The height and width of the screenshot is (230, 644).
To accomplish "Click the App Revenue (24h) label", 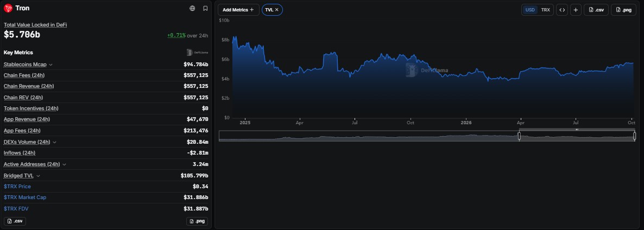I will (27, 120).
